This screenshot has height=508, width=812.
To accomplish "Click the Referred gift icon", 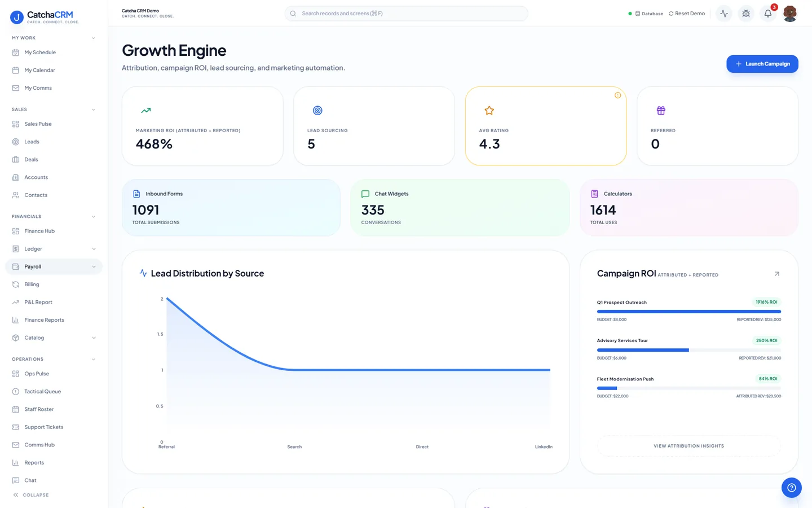I will (661, 111).
